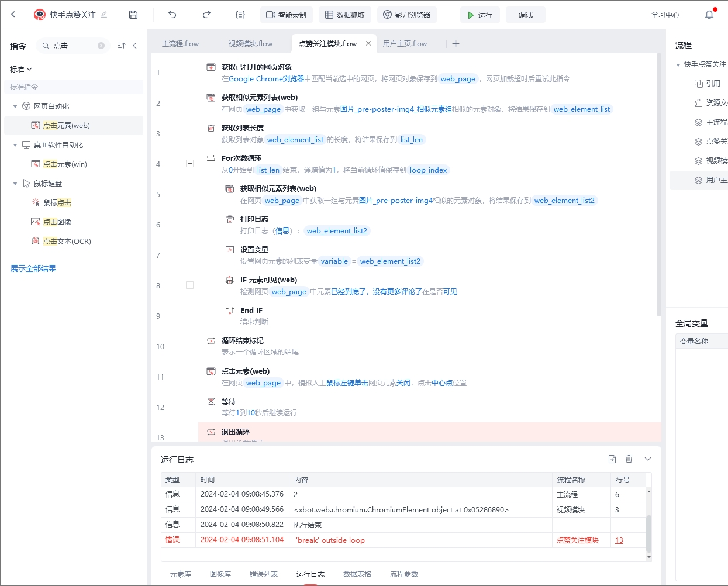Collapse the 网页自动化 tree node
Image resolution: width=728 pixels, height=586 pixels.
(15, 106)
